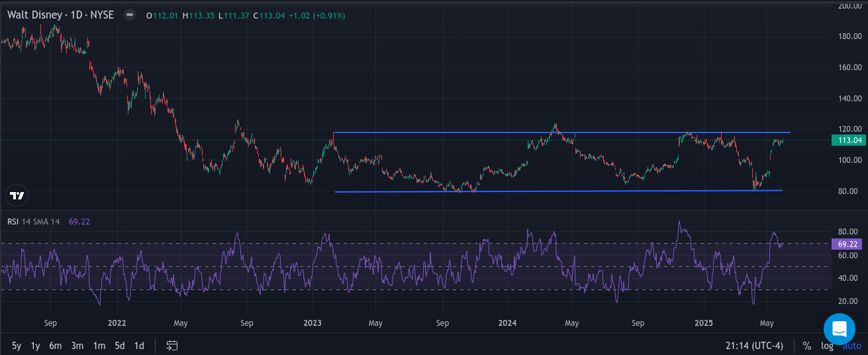Click the 100.00 price axis label
The image size is (868, 355).
point(849,160)
